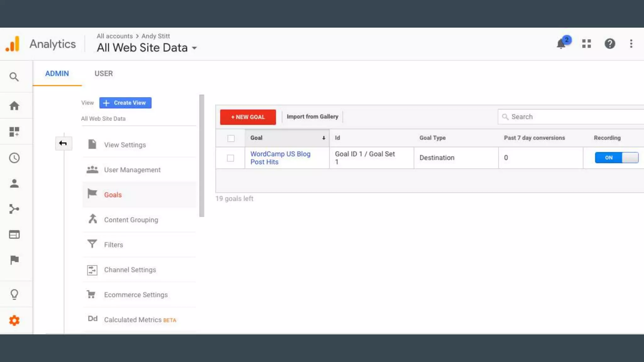Open the Real-time clock icon in sidebar

tap(14, 158)
